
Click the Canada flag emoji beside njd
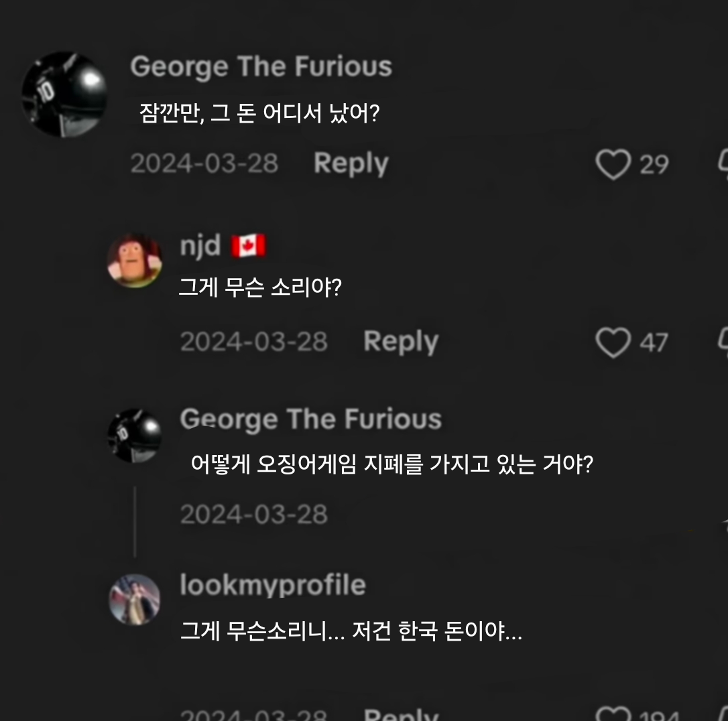(249, 245)
